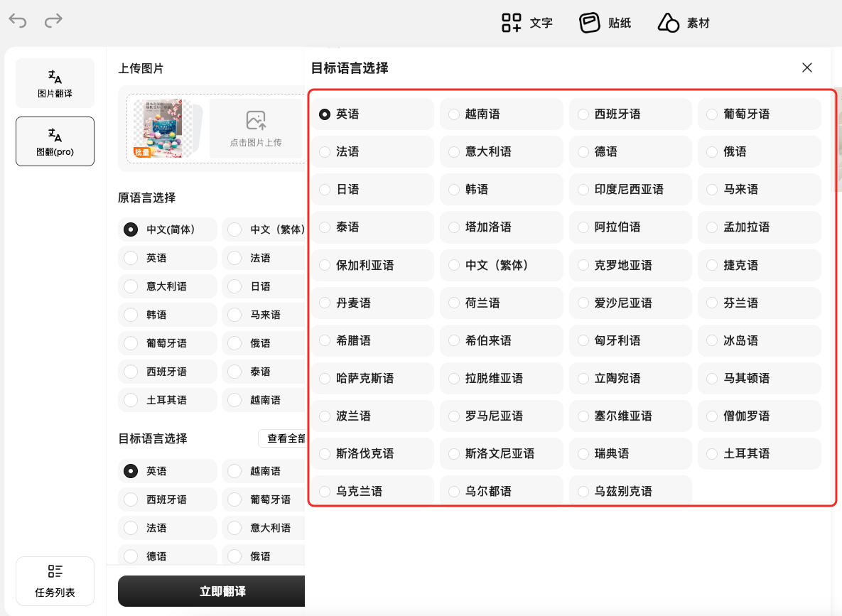Select 法语 in the target language popup
842x616 pixels.
coord(372,151)
